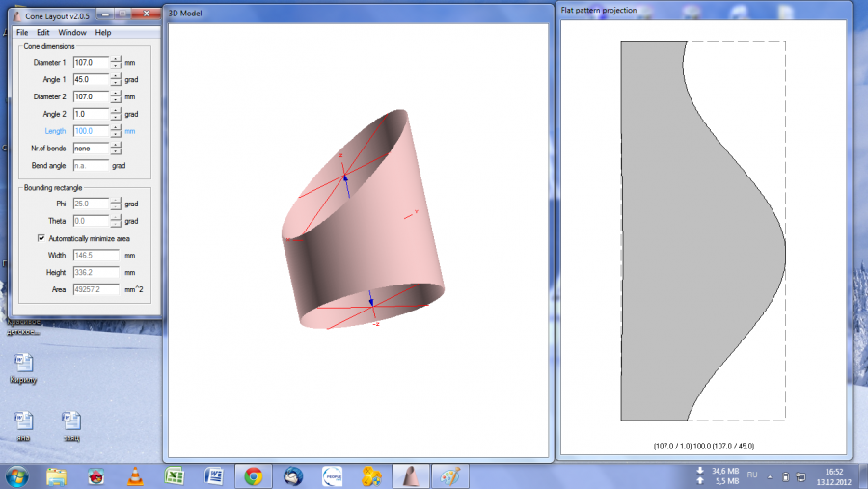
Task: Open Word from the taskbar
Action: (x=214, y=475)
